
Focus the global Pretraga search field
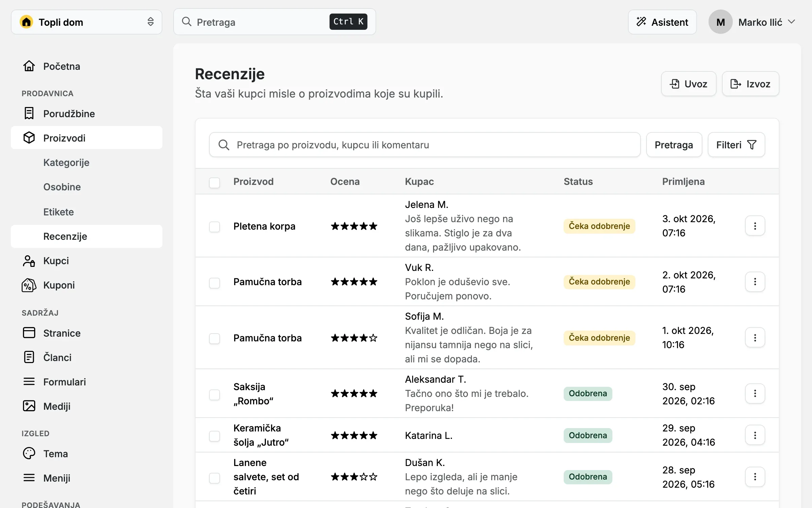(x=274, y=22)
